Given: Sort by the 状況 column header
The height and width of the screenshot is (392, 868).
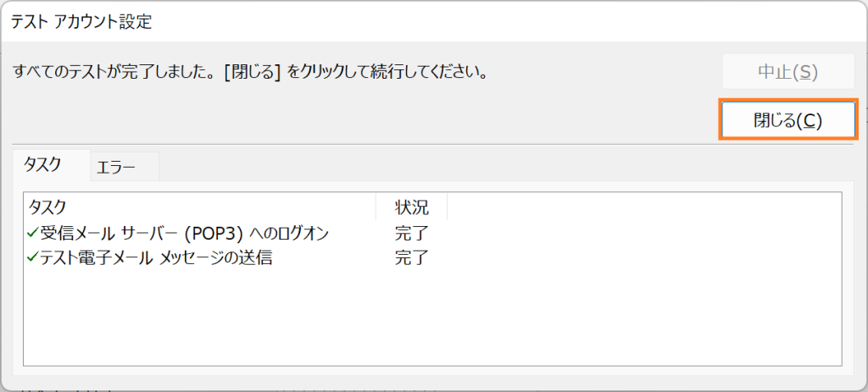Looking at the screenshot, I should (x=411, y=207).
